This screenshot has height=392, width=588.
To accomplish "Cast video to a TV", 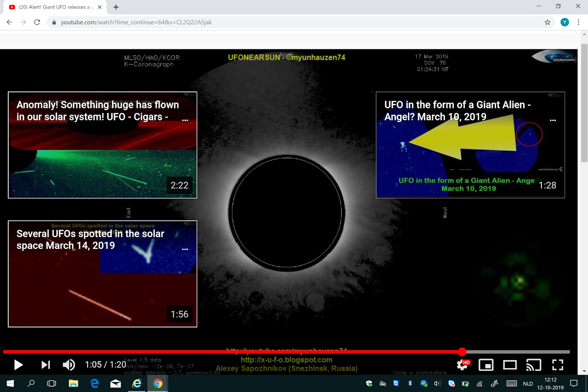I will [x=534, y=365].
